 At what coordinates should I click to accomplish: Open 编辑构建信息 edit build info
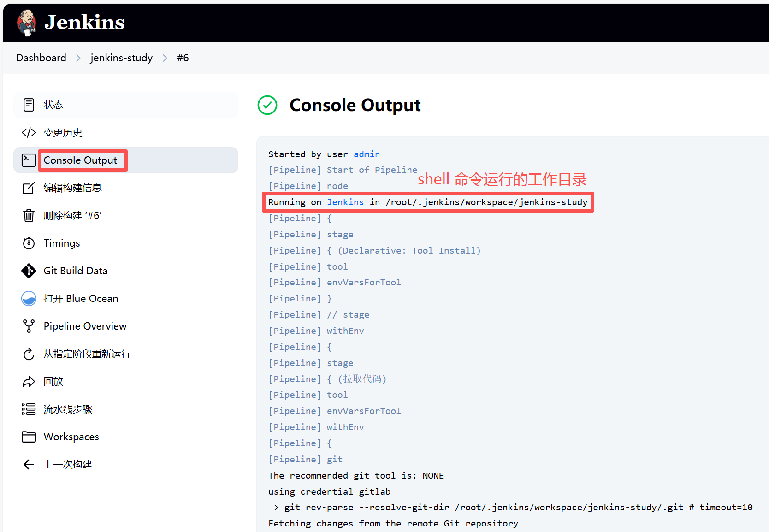click(126, 188)
